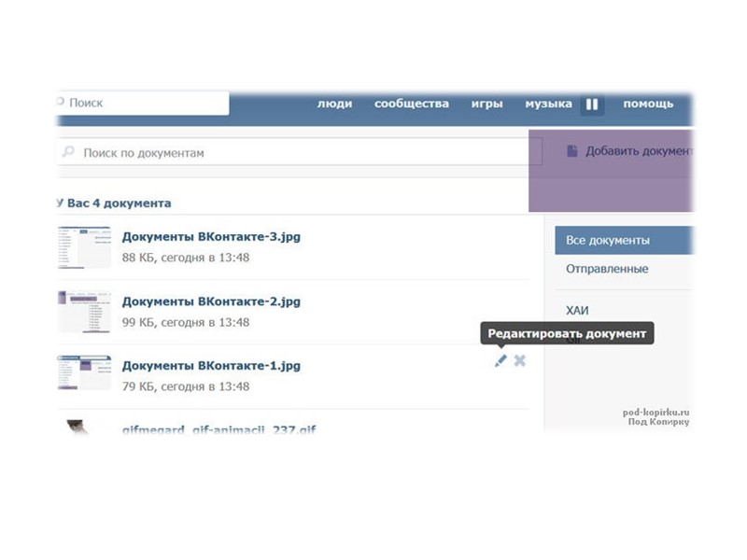Open the музыка header menu item
This screenshot has height=560, width=747.
549,104
